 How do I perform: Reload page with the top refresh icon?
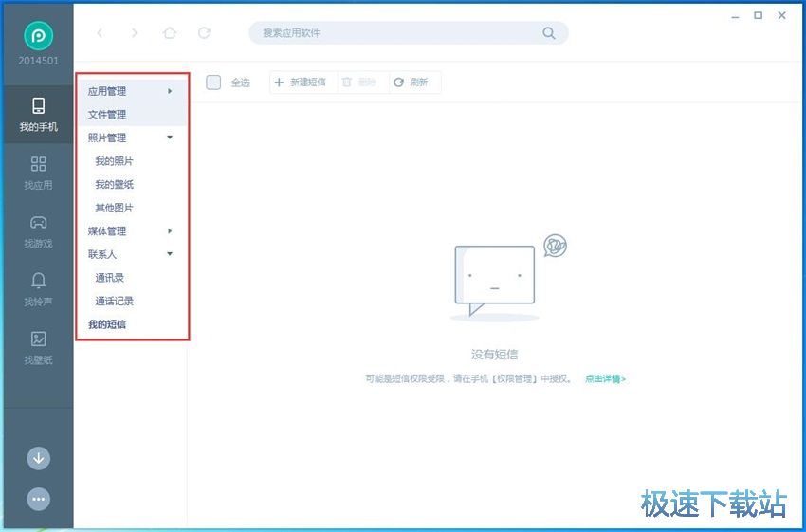[205, 33]
